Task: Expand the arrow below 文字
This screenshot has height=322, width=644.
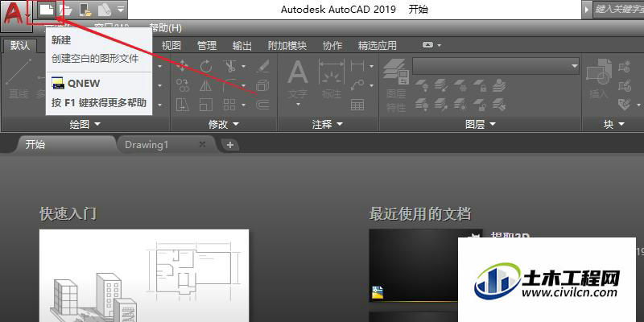Action: 298,105
